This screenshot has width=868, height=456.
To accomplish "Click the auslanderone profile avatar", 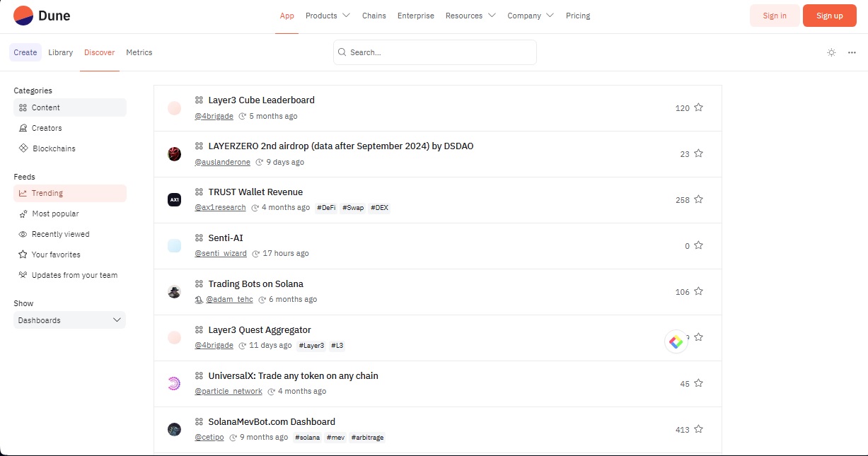I will pyautogui.click(x=174, y=154).
